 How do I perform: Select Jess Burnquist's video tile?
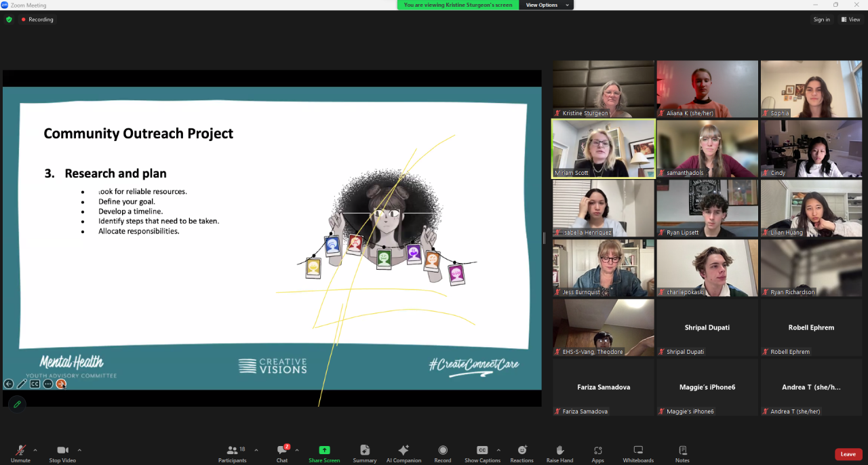click(604, 268)
